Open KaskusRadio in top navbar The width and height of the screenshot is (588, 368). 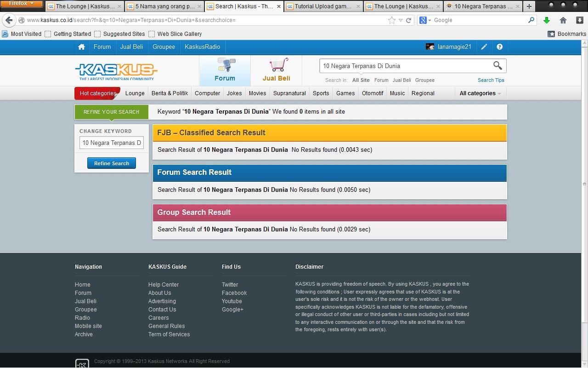click(x=202, y=47)
